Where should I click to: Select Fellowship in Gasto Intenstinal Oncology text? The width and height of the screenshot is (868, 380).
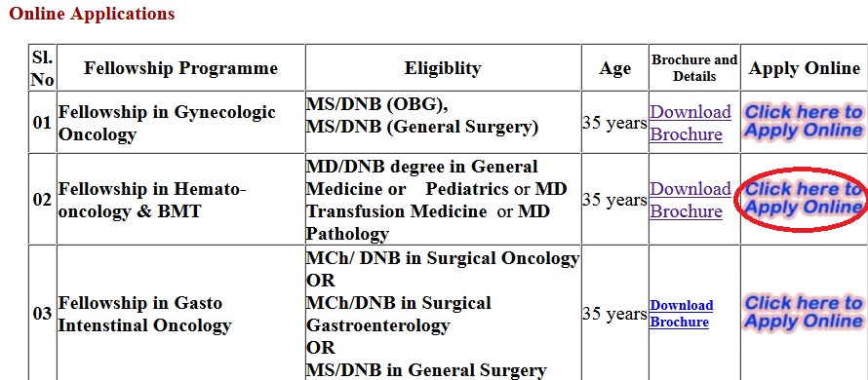144,314
